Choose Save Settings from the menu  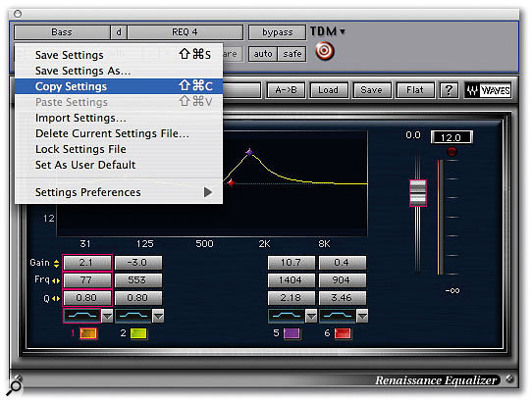click(x=119, y=55)
